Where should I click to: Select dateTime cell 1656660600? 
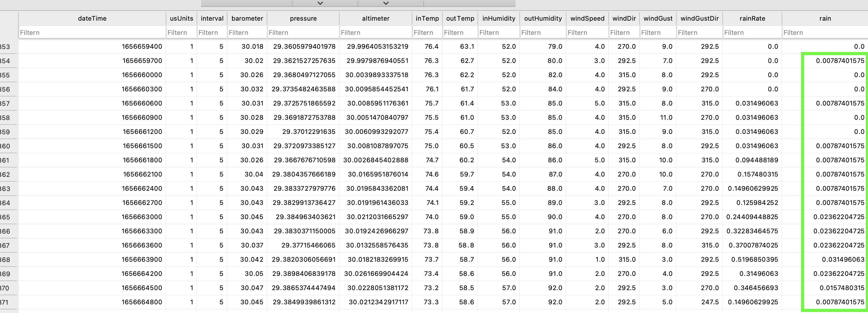92,103
